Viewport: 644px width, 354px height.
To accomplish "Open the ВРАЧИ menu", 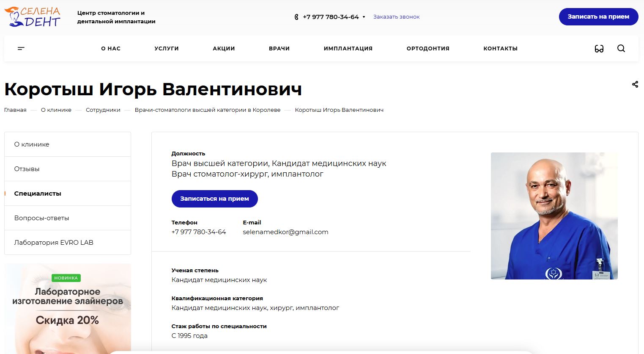I will 279,48.
